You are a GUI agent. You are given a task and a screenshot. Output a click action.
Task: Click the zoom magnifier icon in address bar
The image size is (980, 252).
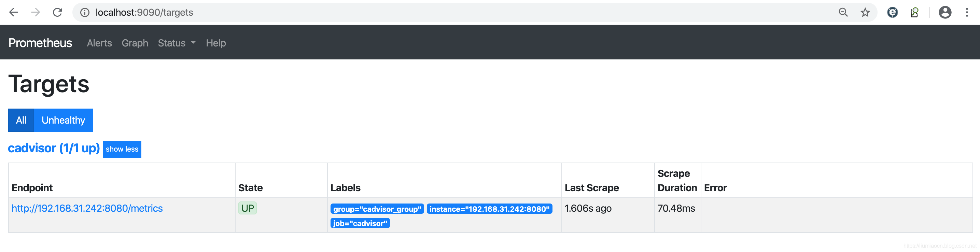coord(843,13)
